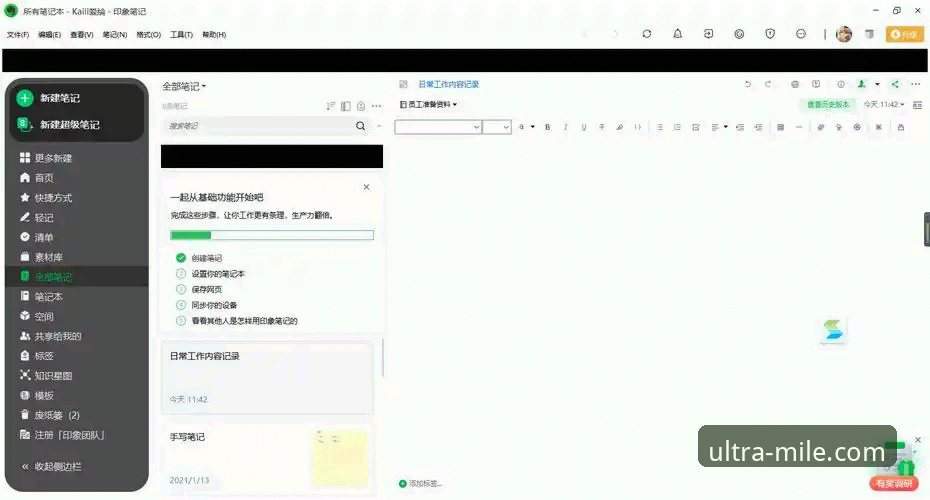Toggle bold formatting
Viewport: 930px width, 500px height.
tap(547, 127)
